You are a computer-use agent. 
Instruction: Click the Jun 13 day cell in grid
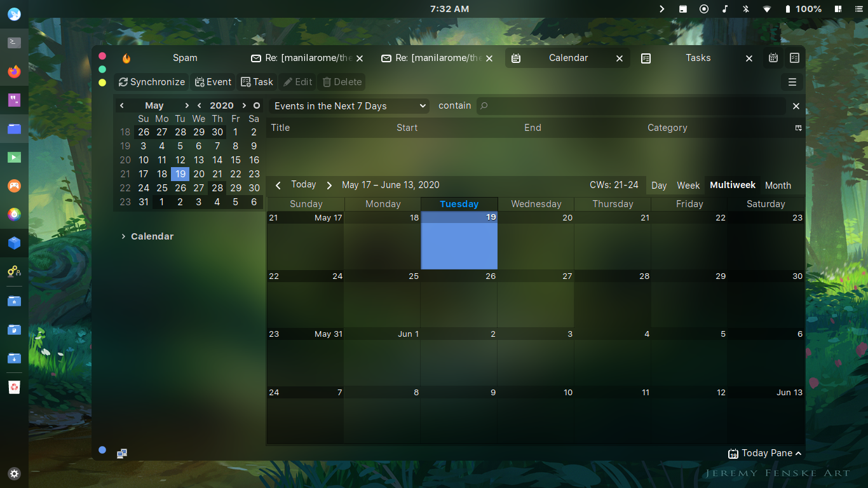click(x=766, y=415)
